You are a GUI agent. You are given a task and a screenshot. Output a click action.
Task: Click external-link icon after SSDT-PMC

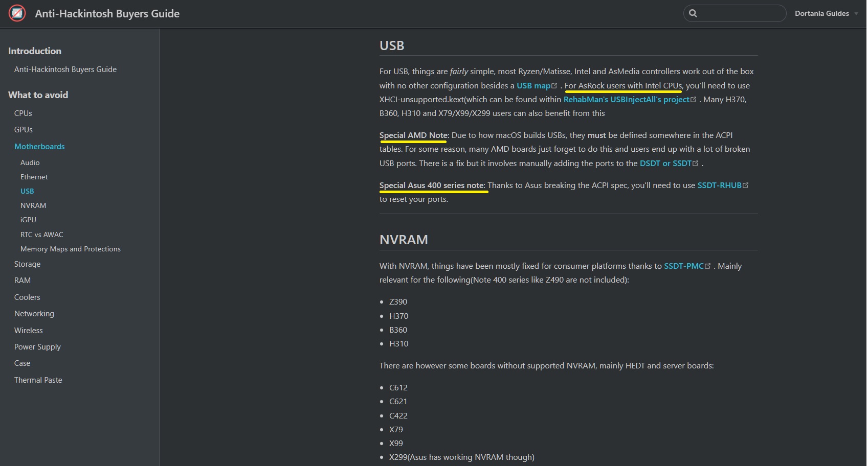click(x=708, y=266)
